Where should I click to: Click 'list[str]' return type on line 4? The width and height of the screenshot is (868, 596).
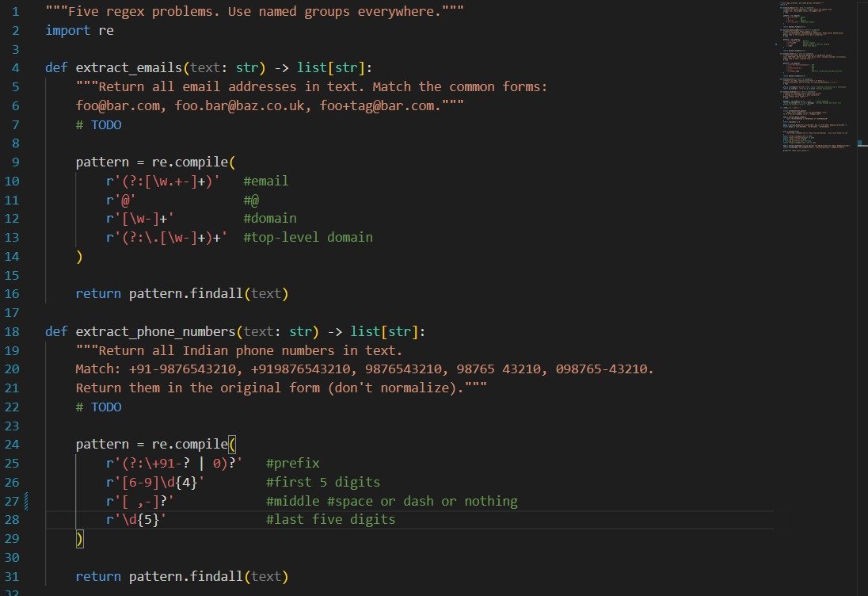tap(330, 67)
